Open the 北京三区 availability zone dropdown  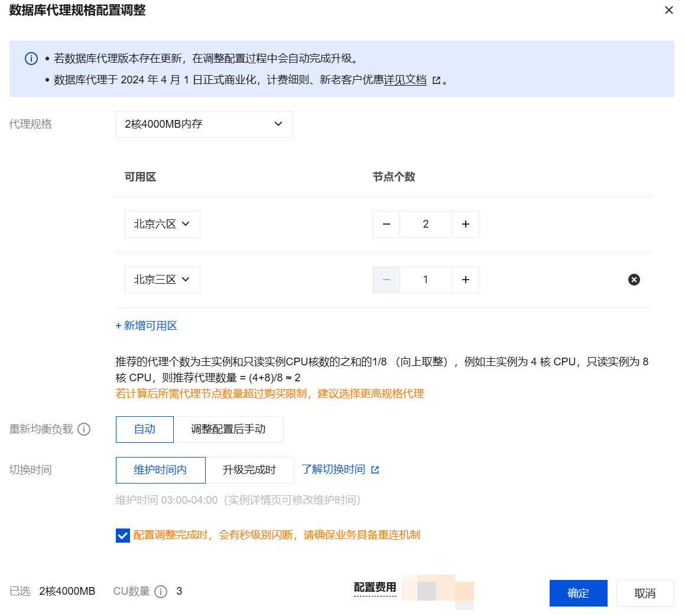tap(162, 280)
